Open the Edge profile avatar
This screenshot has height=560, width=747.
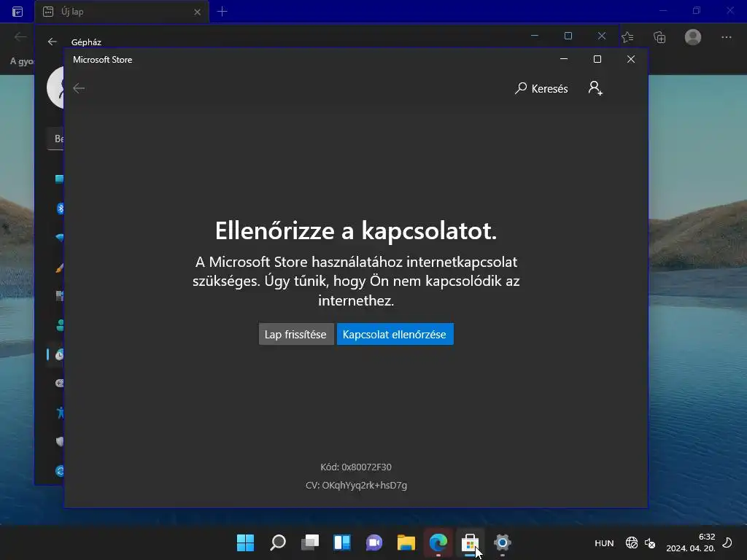(x=693, y=37)
